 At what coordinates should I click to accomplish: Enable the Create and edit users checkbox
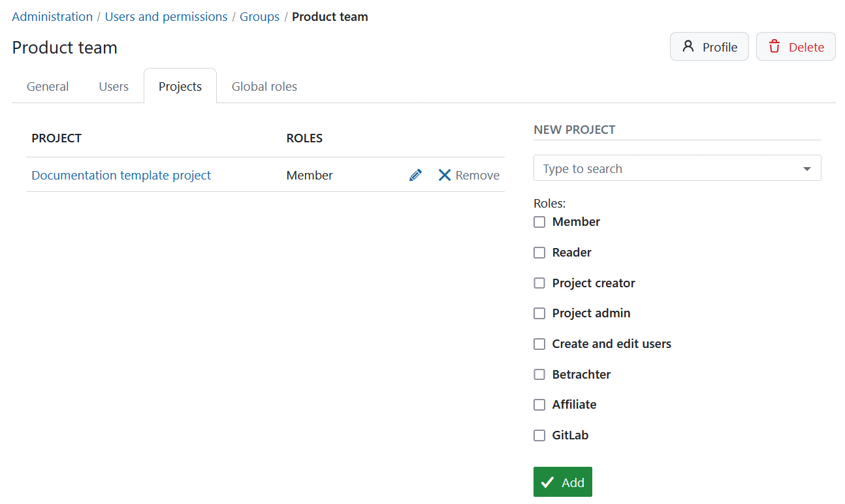click(539, 343)
